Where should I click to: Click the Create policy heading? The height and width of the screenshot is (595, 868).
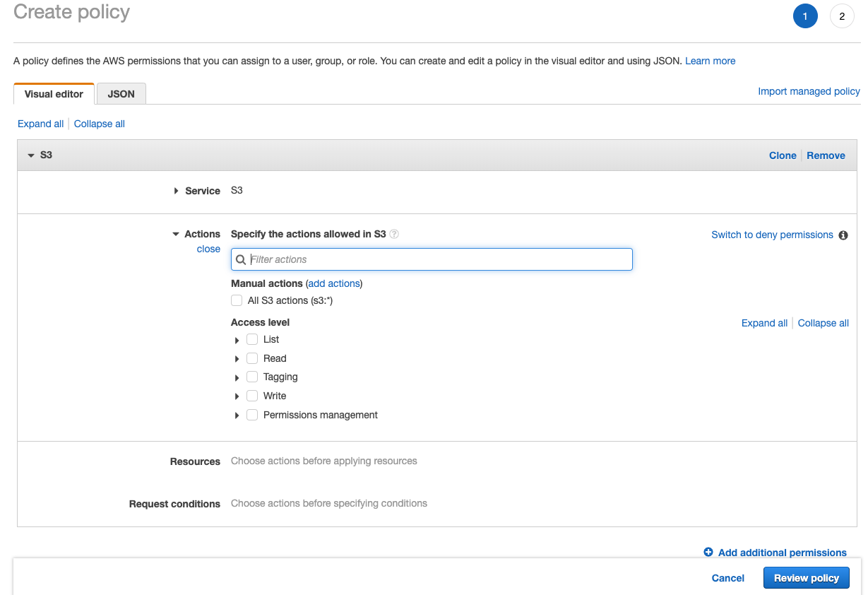[72, 12]
